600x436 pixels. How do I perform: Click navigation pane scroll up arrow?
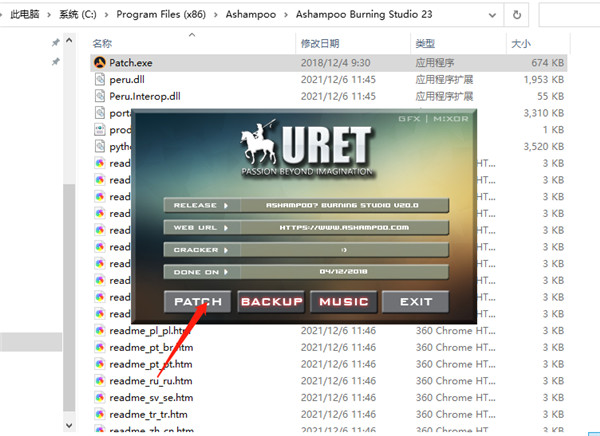(69, 40)
